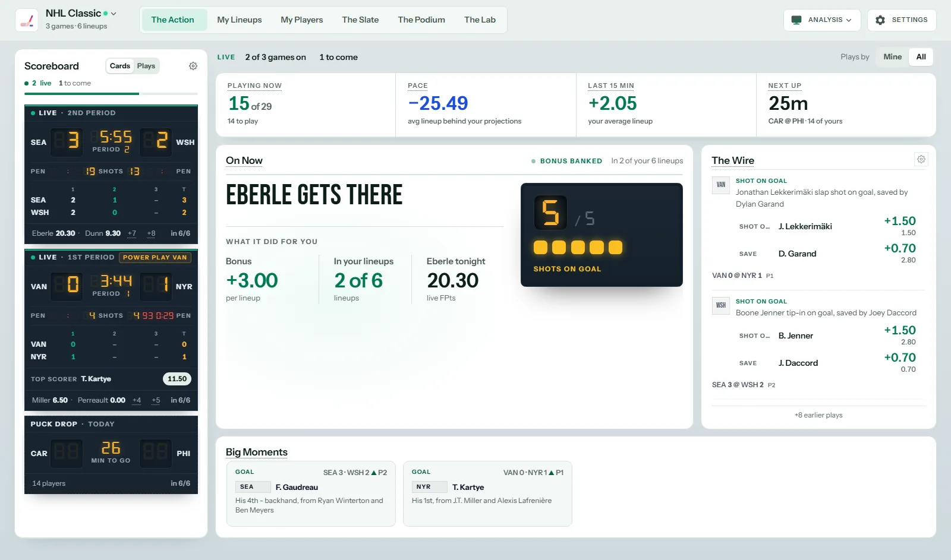Click J. Daccord player name

(x=798, y=363)
